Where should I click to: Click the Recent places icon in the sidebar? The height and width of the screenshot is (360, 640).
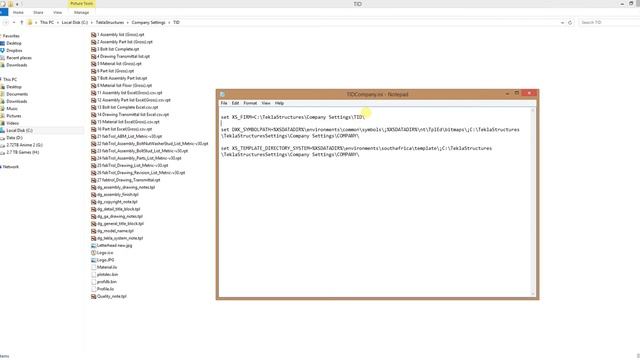2,58
